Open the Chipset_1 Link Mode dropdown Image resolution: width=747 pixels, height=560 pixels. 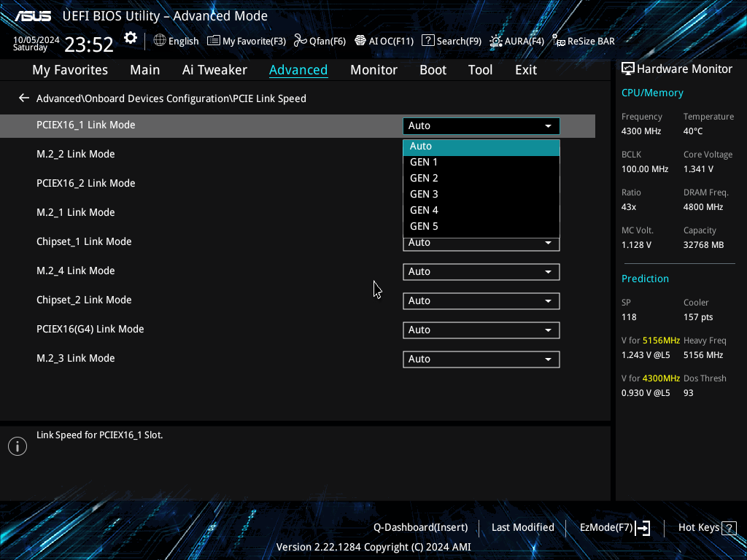(481, 244)
